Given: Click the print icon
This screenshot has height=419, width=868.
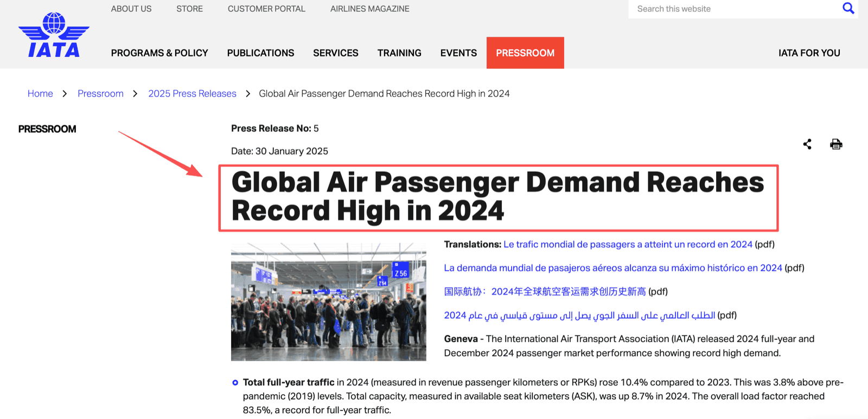Looking at the screenshot, I should click(836, 144).
